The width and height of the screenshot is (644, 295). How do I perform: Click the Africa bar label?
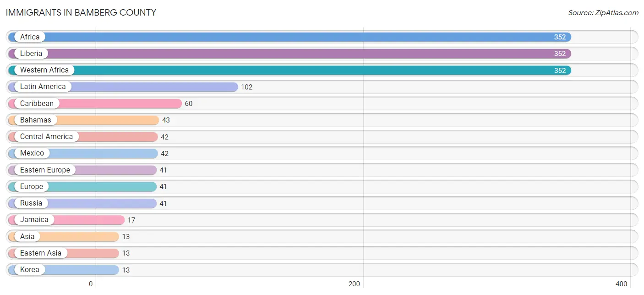pos(30,37)
